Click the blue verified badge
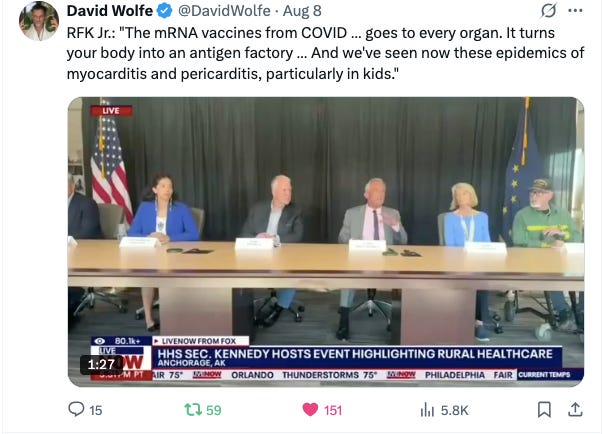The height and width of the screenshot is (434, 603). click(x=165, y=11)
